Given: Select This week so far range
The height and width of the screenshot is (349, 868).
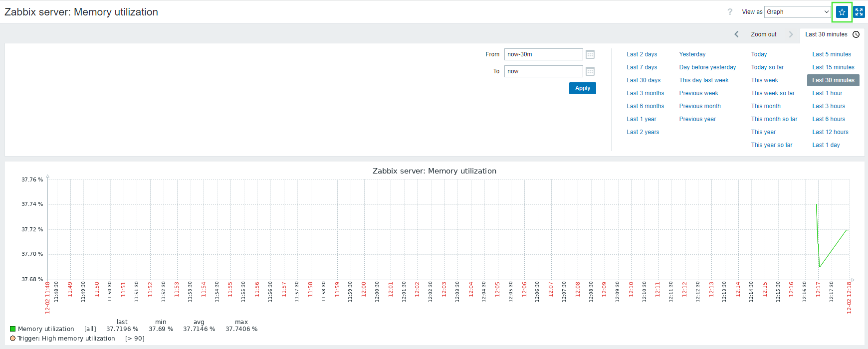Looking at the screenshot, I should (x=773, y=93).
